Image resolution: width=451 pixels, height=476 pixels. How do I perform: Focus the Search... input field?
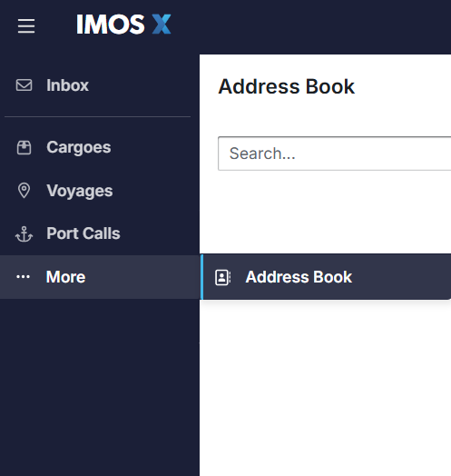coord(334,154)
